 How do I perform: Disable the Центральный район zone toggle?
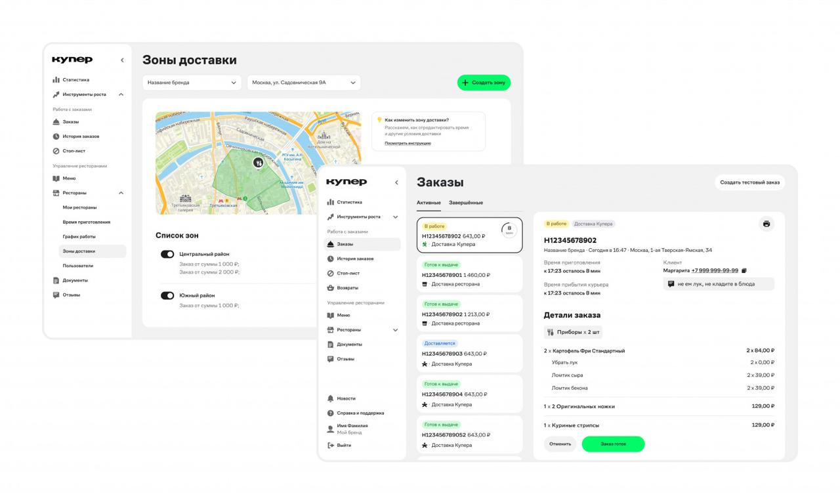point(167,254)
